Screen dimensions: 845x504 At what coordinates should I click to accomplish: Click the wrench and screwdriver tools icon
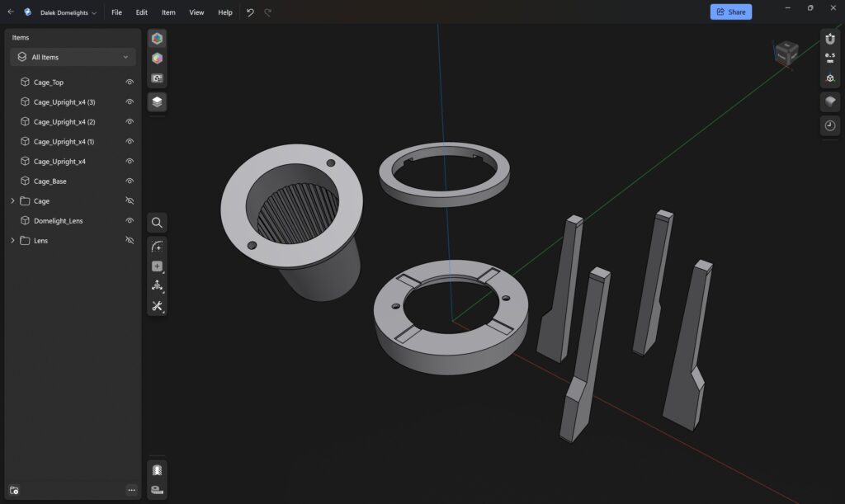pyautogui.click(x=157, y=306)
